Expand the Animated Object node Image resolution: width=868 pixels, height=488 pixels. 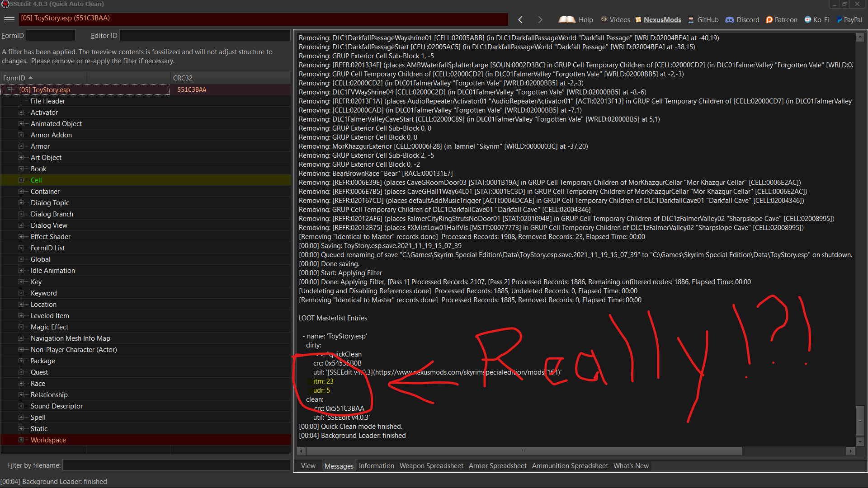[x=21, y=123]
